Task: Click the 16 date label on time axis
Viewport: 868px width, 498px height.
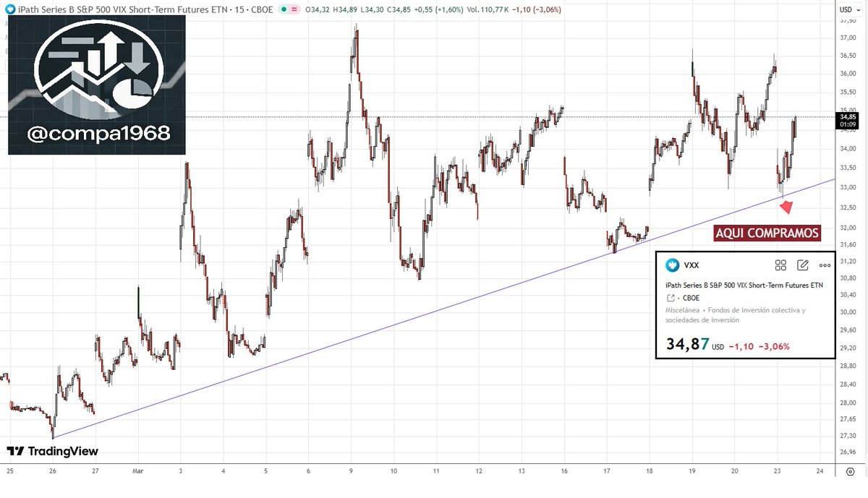Action: pyautogui.click(x=564, y=471)
